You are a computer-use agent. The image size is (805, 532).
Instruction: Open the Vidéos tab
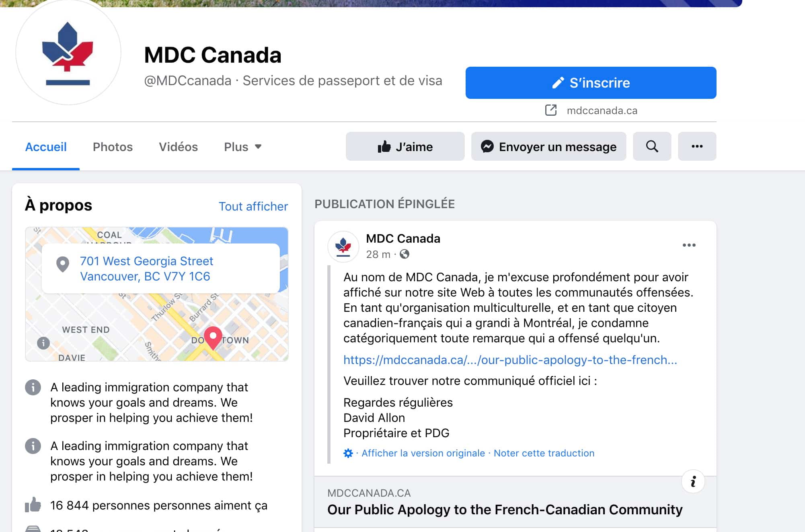click(178, 147)
